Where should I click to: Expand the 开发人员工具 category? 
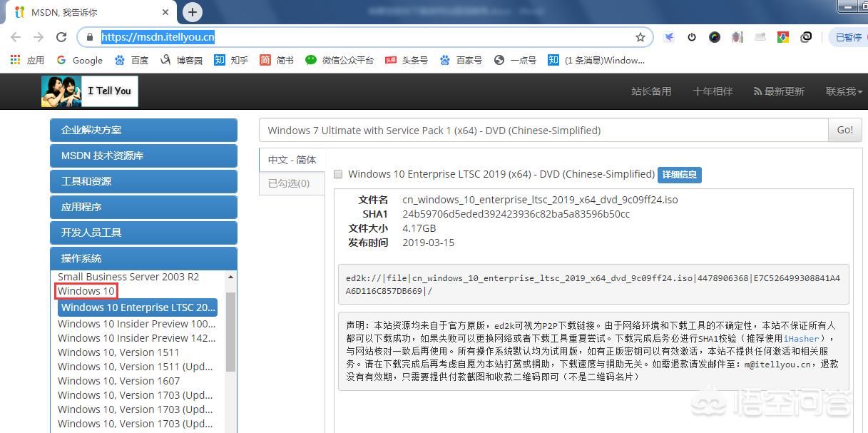pos(143,233)
